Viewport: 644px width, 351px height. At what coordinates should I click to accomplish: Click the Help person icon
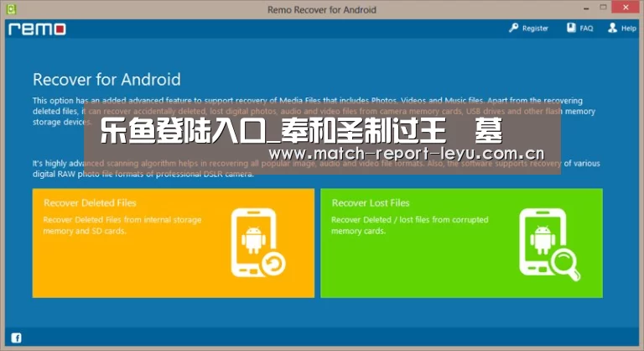(x=612, y=28)
